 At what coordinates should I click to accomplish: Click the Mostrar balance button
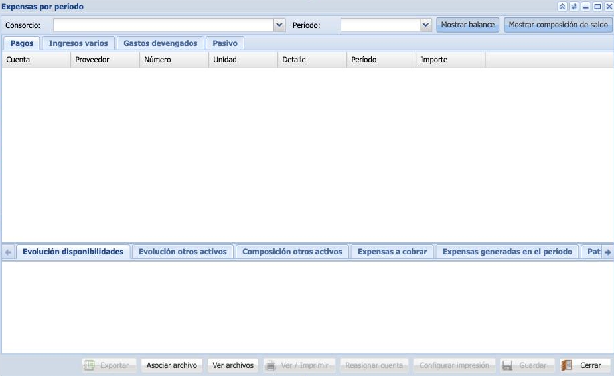pyautogui.click(x=468, y=25)
